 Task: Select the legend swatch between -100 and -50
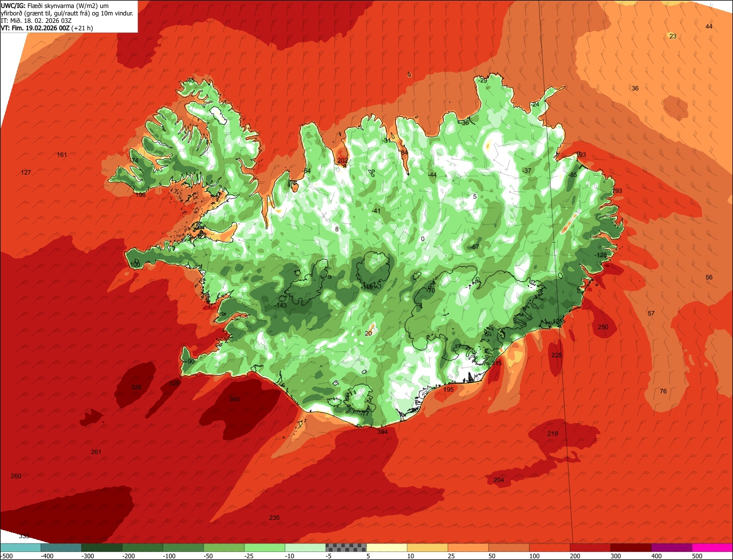(x=183, y=547)
